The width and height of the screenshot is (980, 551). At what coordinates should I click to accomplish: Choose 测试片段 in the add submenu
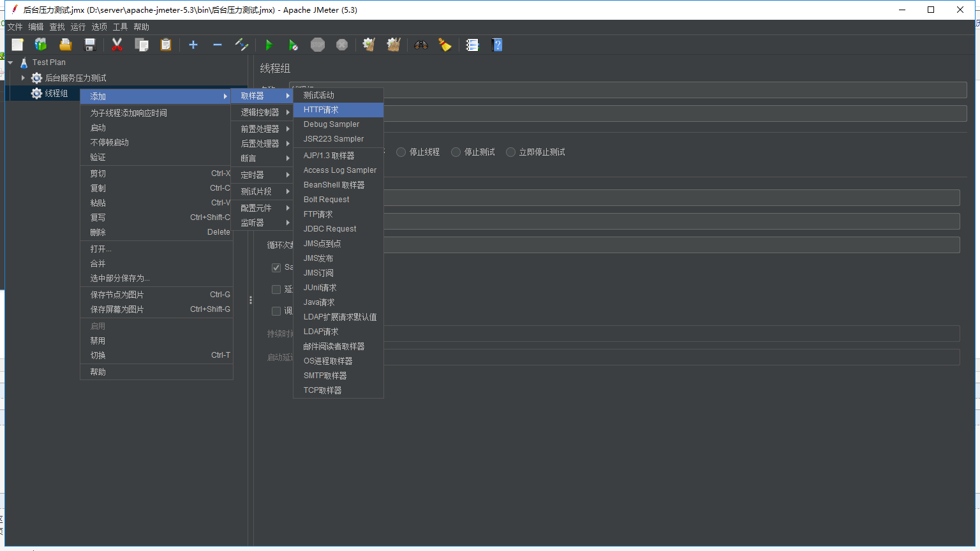click(x=262, y=191)
